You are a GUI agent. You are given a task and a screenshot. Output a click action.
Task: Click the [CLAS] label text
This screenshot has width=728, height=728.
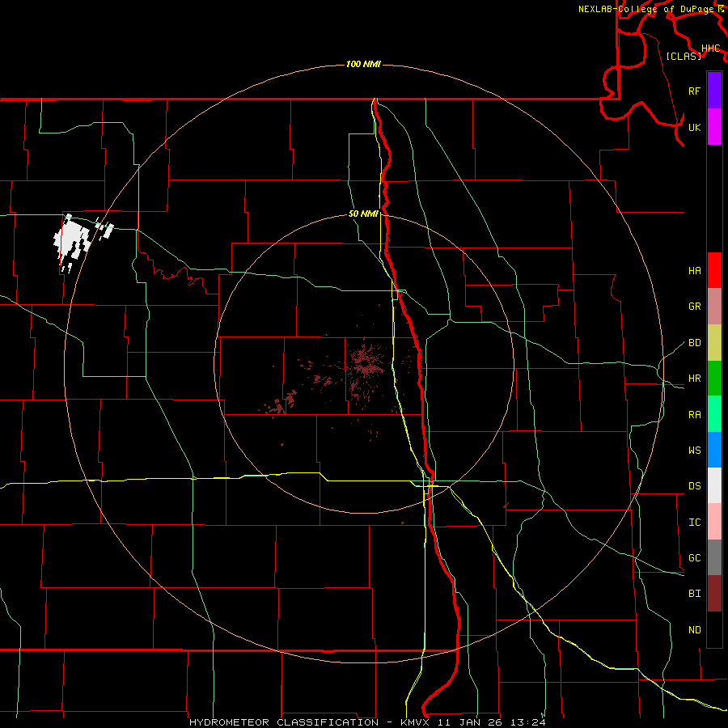click(684, 56)
